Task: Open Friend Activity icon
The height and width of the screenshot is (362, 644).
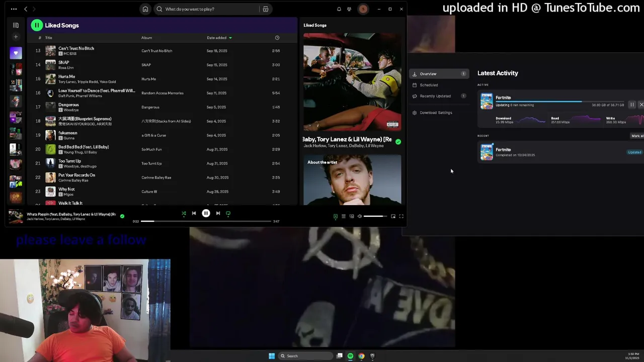Action: (x=349, y=9)
